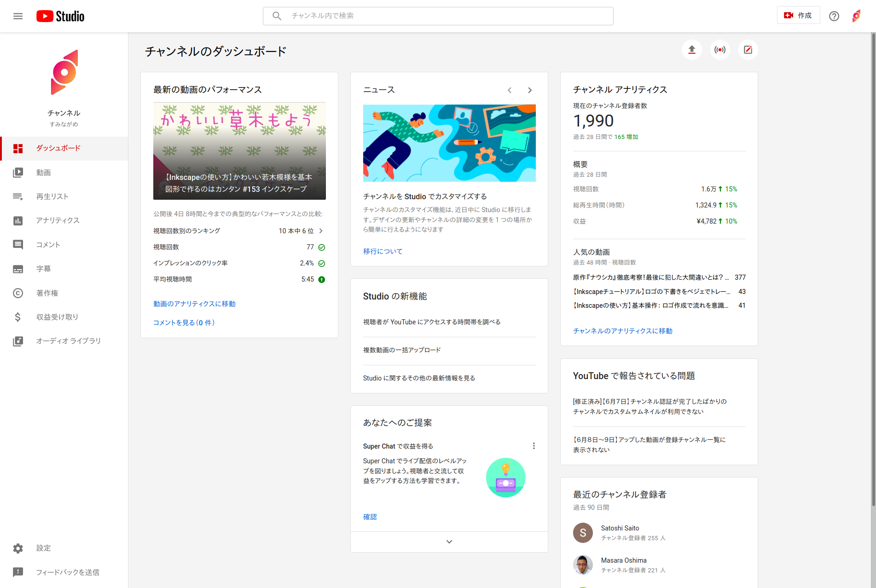Screen dimensions: 876x588
Task: Open 字幕 in sidebar
Action: click(64, 269)
